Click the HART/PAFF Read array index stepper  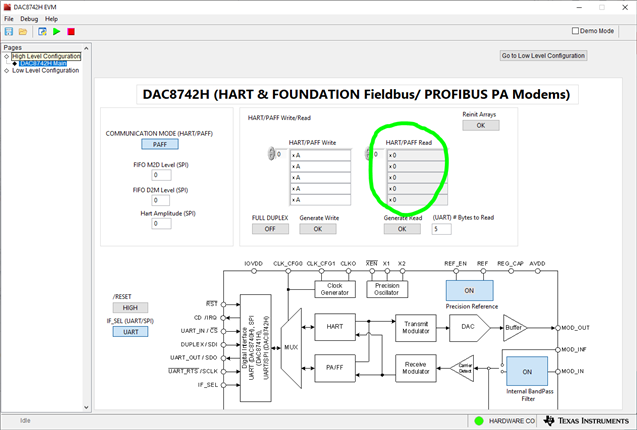(368, 154)
